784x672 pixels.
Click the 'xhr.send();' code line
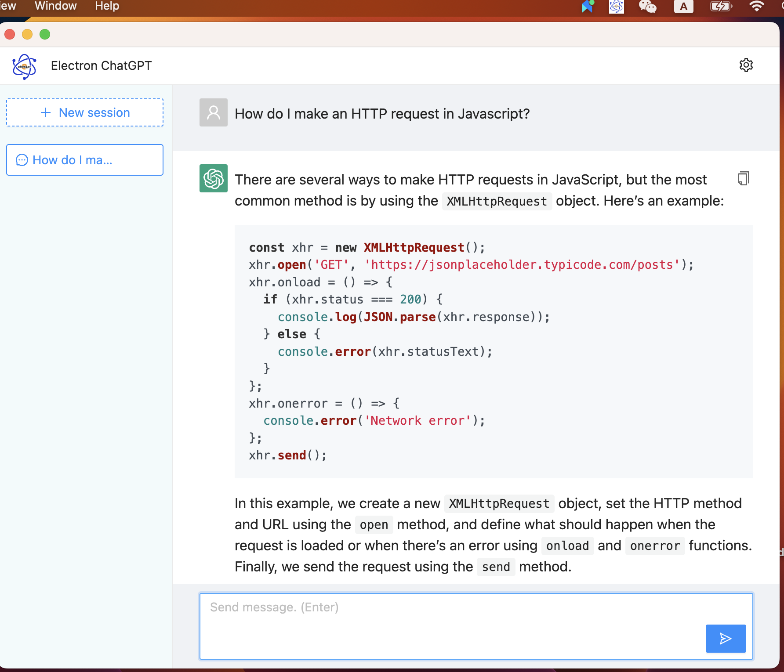pos(288,455)
